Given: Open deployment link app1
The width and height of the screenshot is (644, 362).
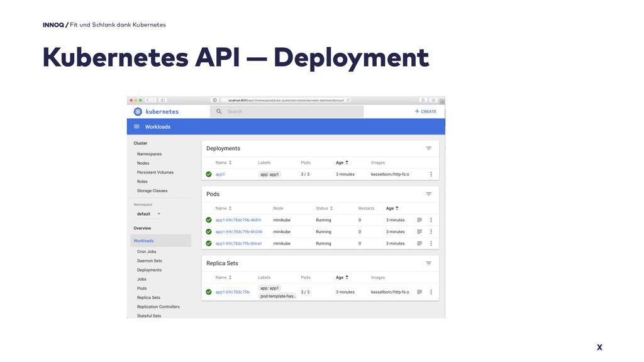Looking at the screenshot, I should (220, 175).
